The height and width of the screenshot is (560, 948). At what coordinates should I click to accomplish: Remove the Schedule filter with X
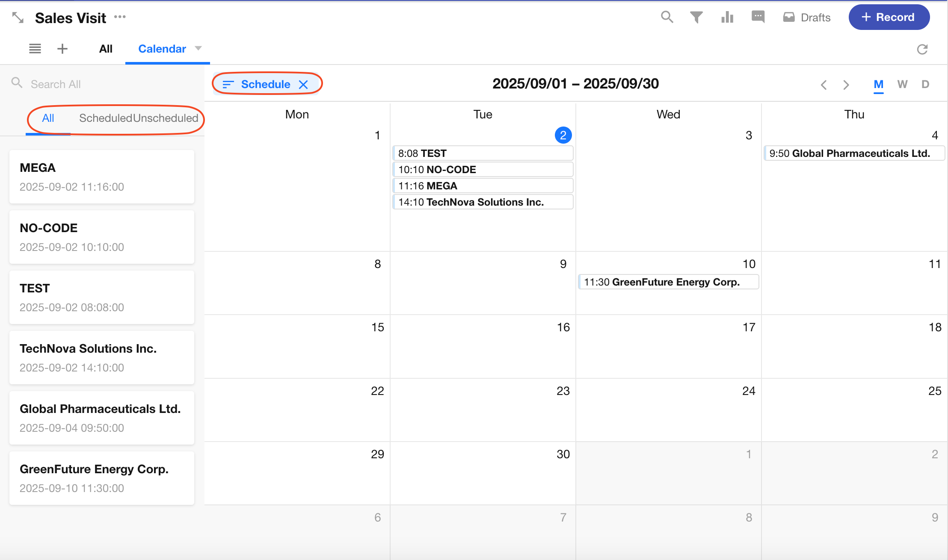click(x=303, y=85)
